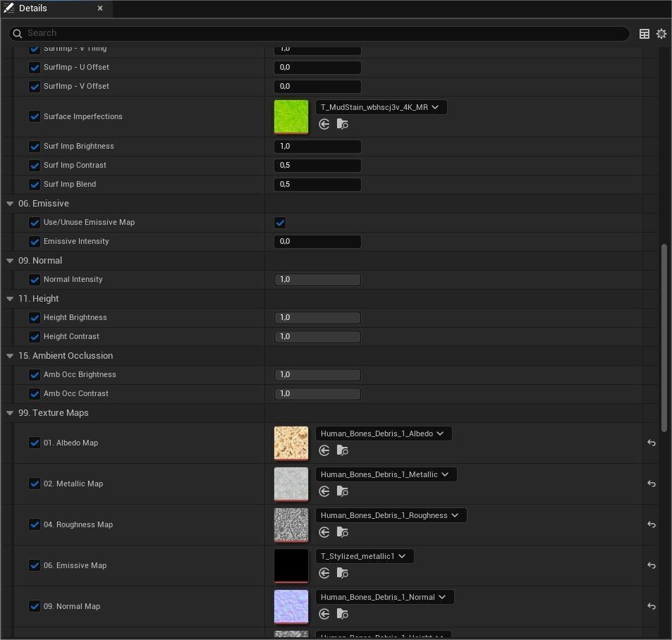Collapse the 11. Height section
The width and height of the screenshot is (672, 640).
[x=10, y=299]
